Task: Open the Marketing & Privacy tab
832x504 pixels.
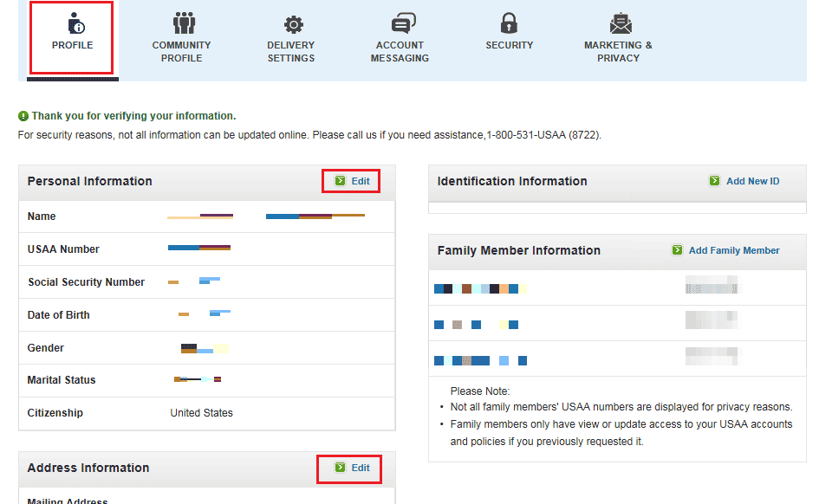Action: click(x=618, y=37)
